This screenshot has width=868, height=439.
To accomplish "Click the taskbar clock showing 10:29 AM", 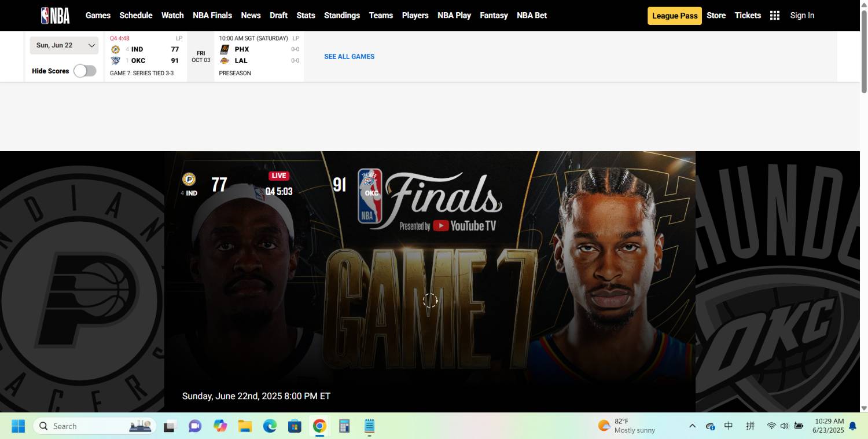I will (829, 426).
